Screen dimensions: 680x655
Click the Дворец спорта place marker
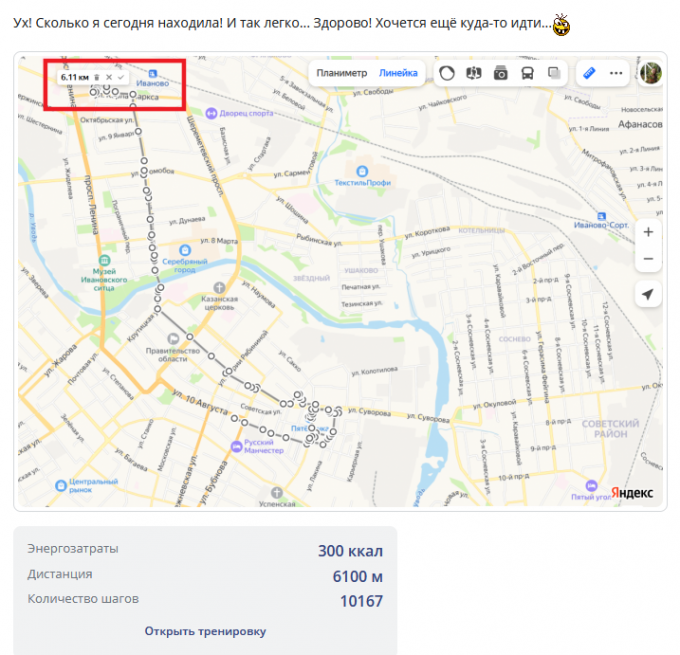pyautogui.click(x=239, y=113)
